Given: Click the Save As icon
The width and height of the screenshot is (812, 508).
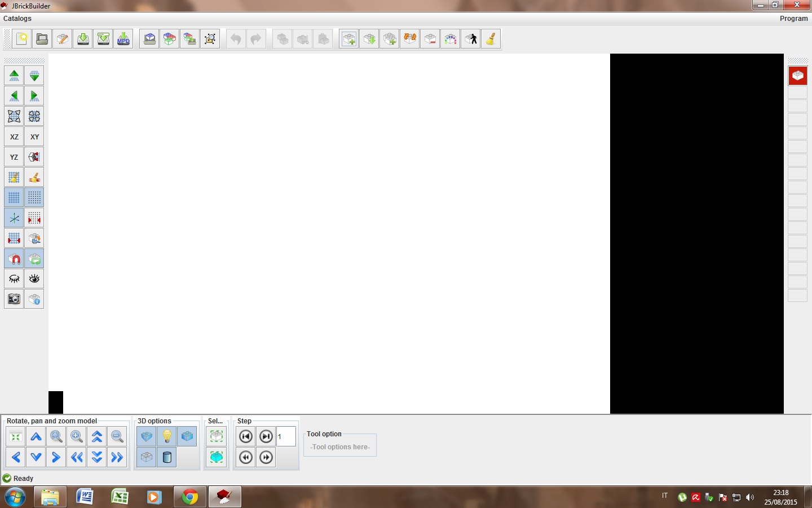Looking at the screenshot, I should pyautogui.click(x=103, y=39).
